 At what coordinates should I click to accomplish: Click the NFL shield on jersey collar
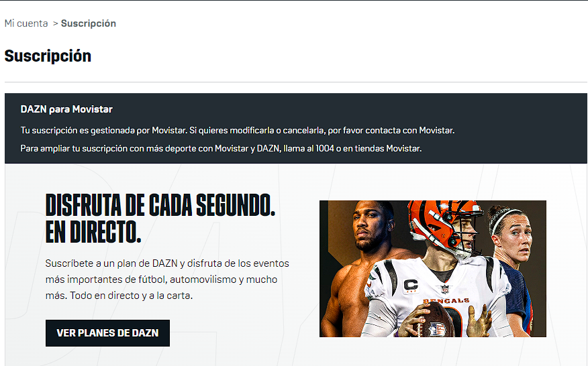coord(445,289)
